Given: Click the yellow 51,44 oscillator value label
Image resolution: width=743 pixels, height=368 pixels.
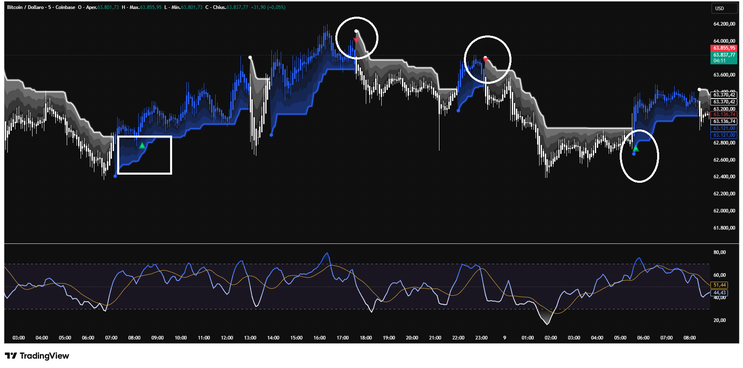Looking at the screenshot, I should tap(720, 286).
